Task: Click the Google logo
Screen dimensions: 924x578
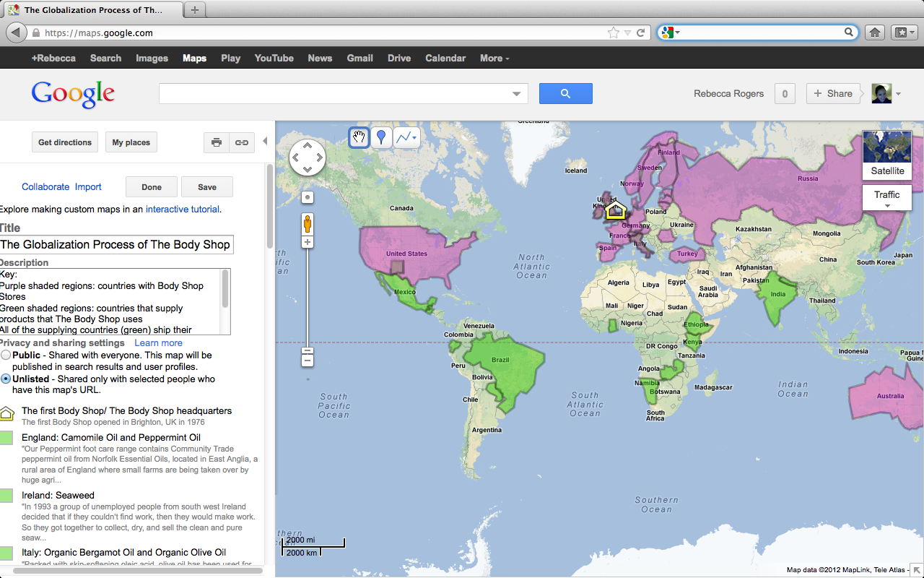Action: 73,94
